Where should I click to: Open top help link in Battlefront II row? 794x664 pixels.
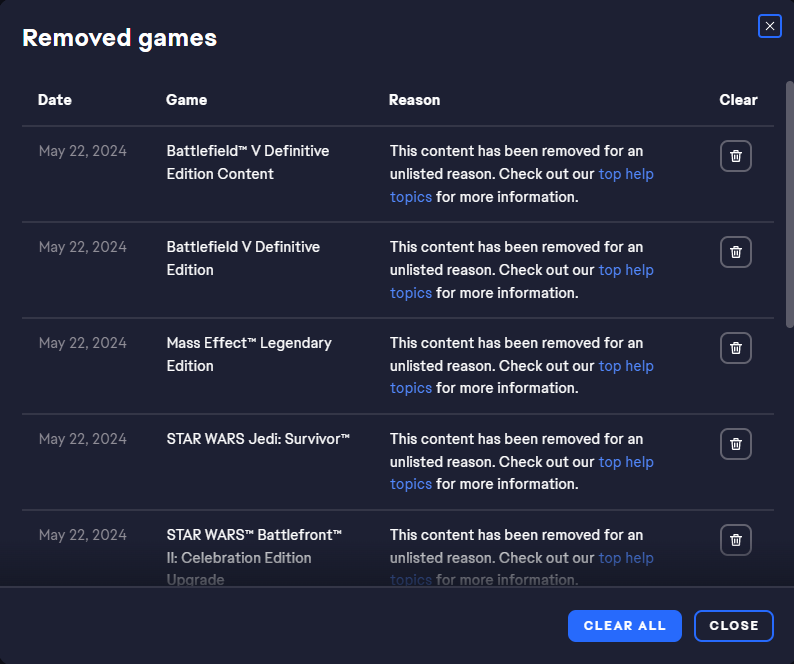[626, 558]
